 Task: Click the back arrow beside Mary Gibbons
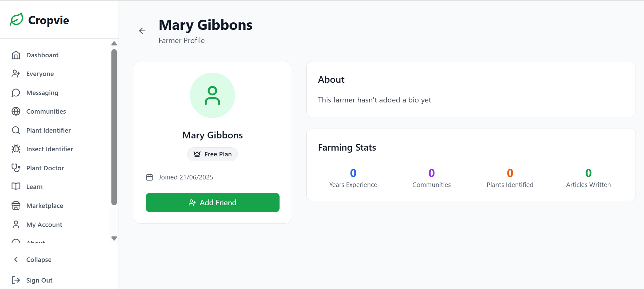pyautogui.click(x=142, y=31)
